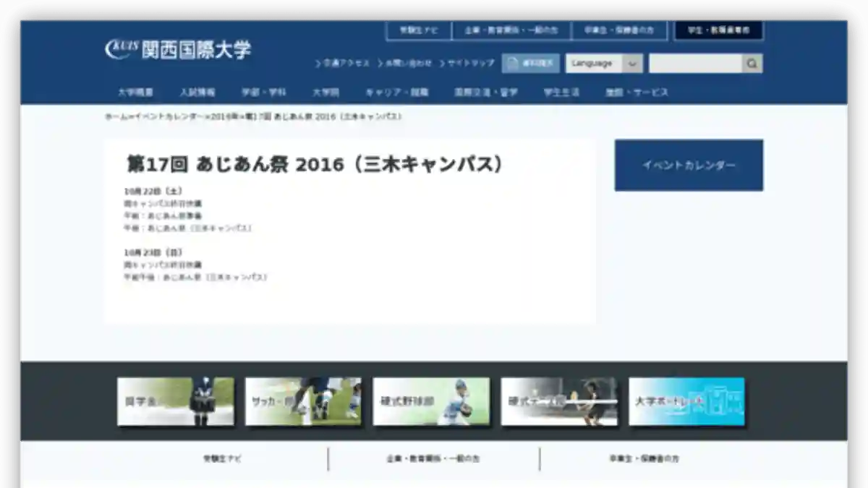
Task: Click 企業・教育関係・一般の方 footer link
Action: point(433,459)
